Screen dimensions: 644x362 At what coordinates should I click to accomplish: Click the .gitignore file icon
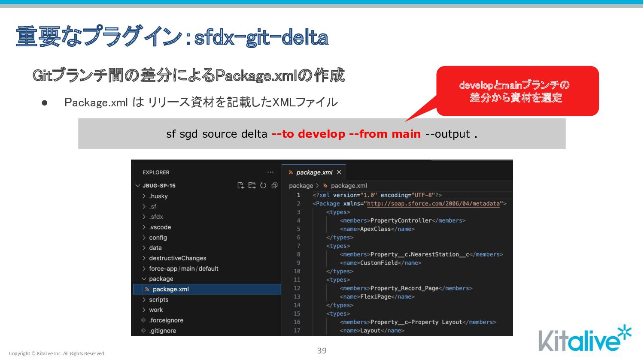pyautogui.click(x=143, y=330)
